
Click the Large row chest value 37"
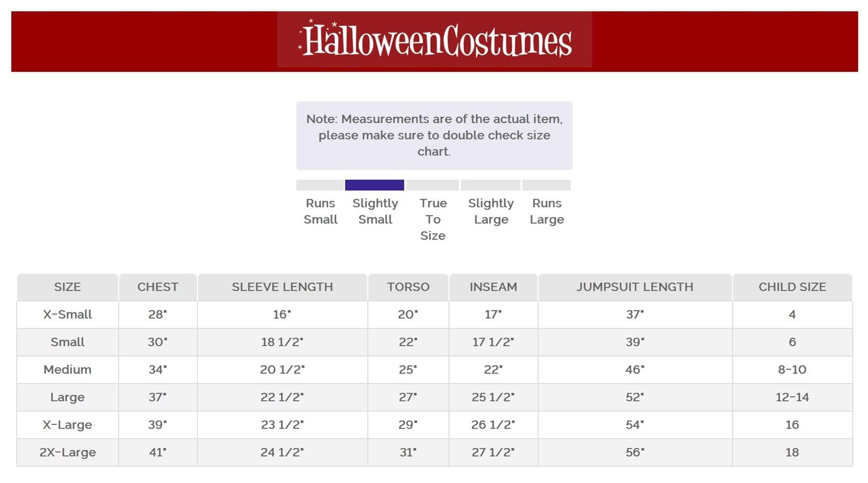158,397
